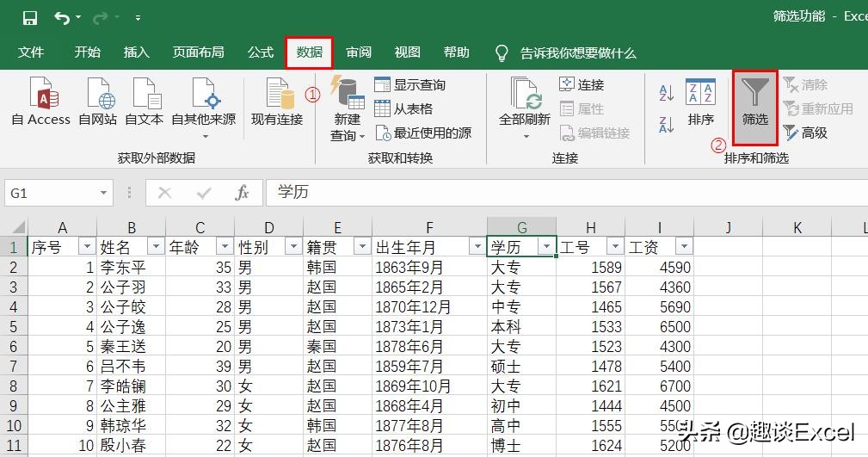Open the 姓名 column filter dropdown
Viewport: 868px width, 457px height.
pos(156,246)
